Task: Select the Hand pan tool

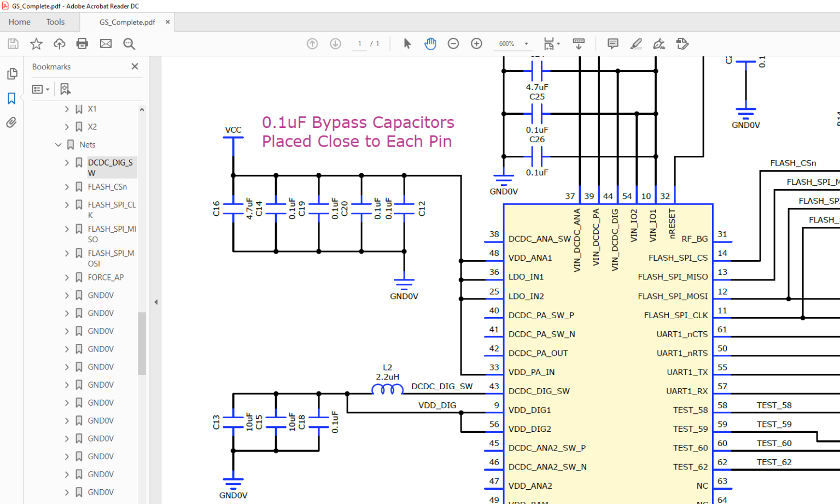Action: (430, 44)
